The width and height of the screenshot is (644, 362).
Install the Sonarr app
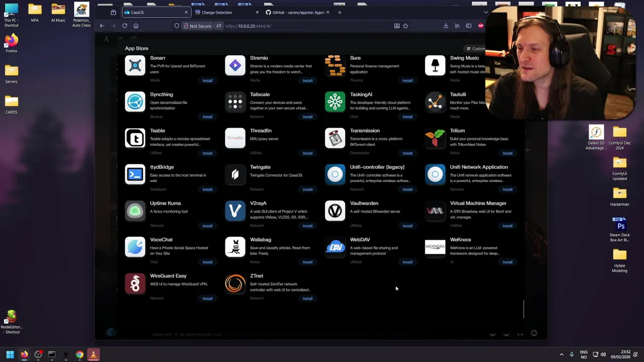207,80
